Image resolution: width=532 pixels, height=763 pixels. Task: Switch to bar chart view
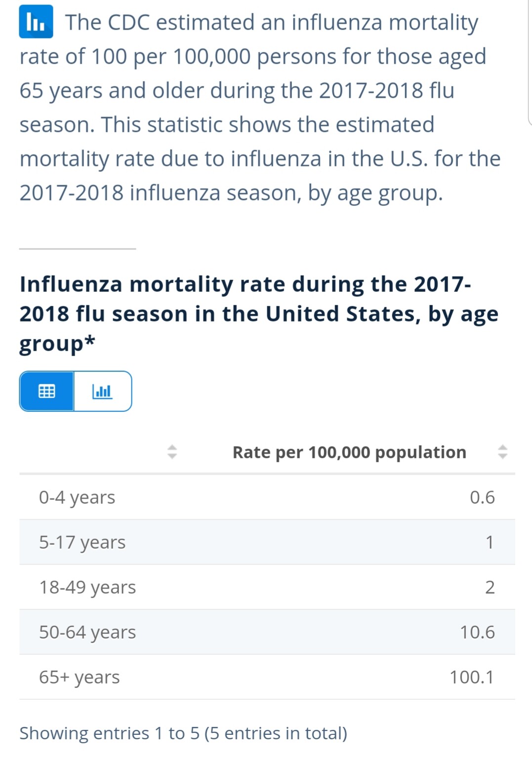pyautogui.click(x=102, y=391)
